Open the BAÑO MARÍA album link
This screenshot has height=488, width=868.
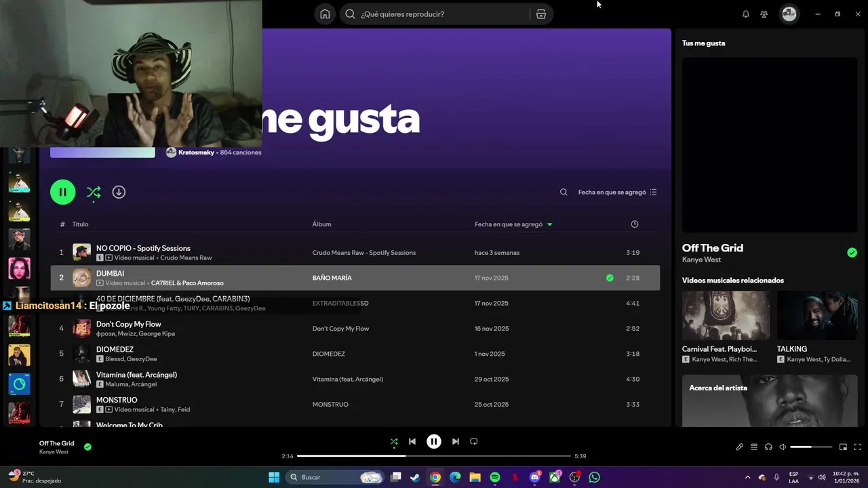tap(332, 278)
